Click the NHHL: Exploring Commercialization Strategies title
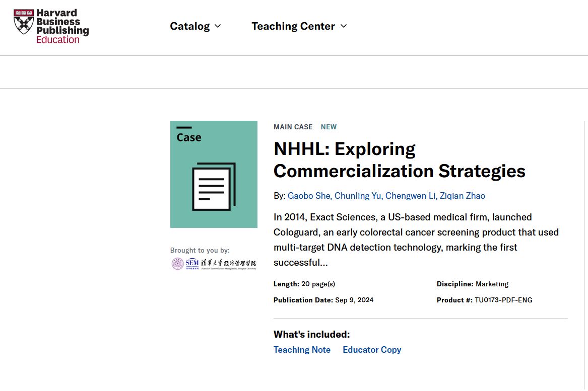Image resolution: width=588 pixels, height=391 pixels. pyautogui.click(x=399, y=160)
